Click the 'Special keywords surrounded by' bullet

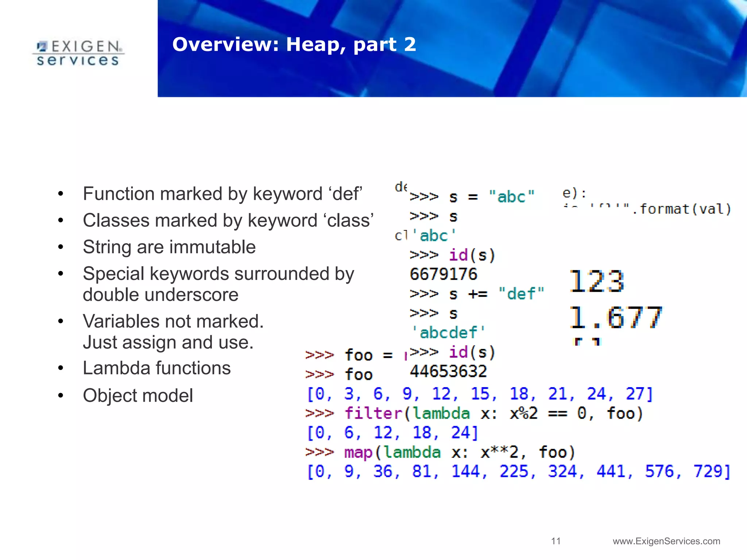point(218,274)
